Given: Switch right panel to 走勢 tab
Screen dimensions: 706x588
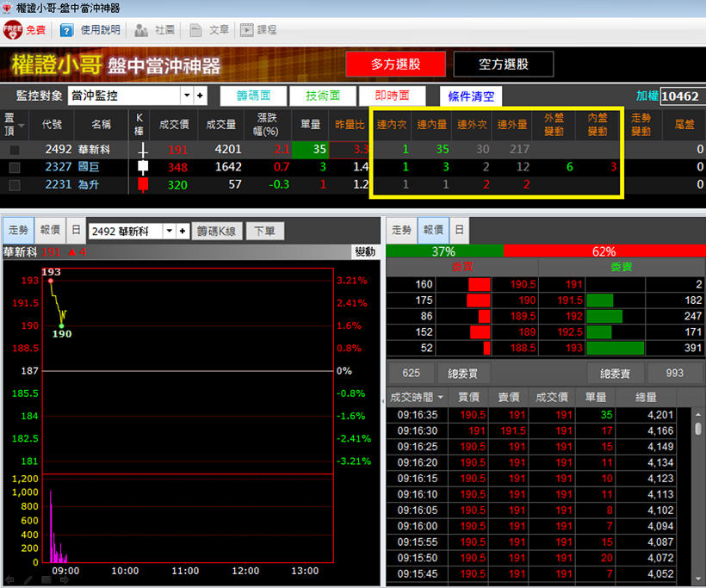Looking at the screenshot, I should pos(401,230).
